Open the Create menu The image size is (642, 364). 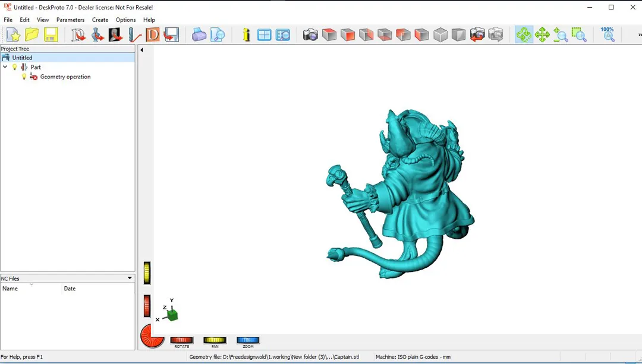coord(100,20)
